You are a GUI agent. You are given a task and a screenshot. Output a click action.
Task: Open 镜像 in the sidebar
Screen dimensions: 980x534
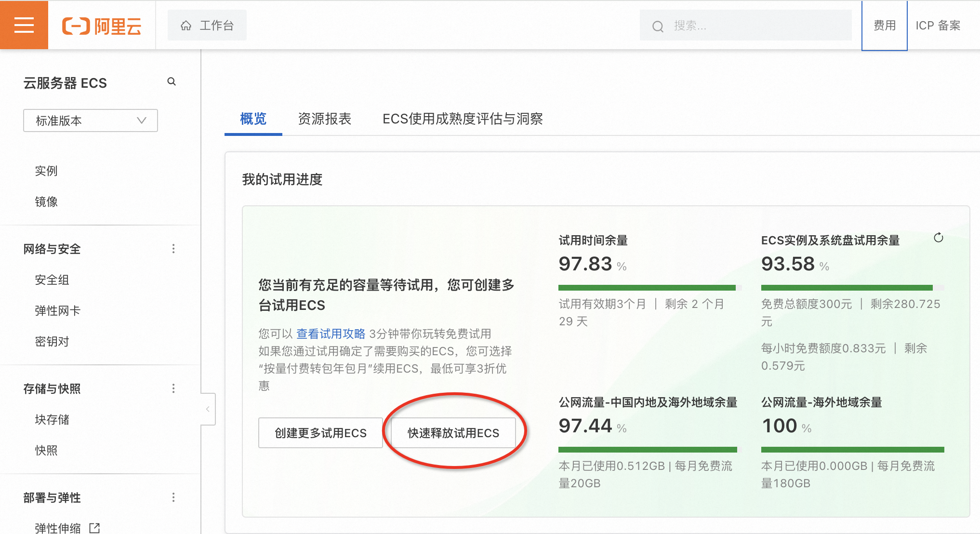[x=46, y=201]
